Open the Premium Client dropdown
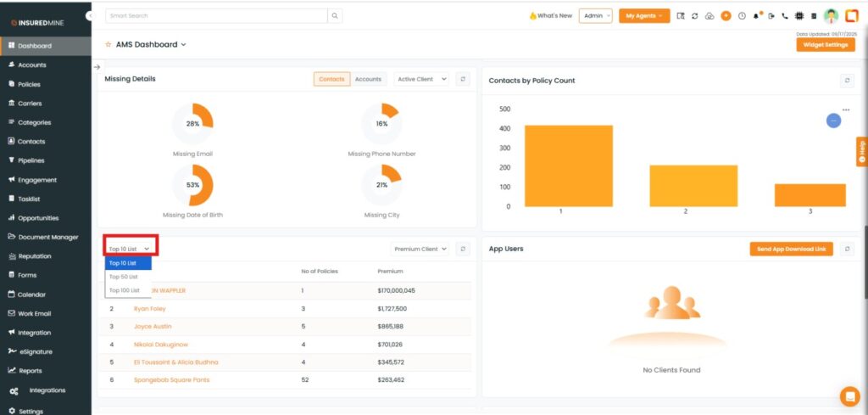Viewport: 868px width, 415px height. click(420, 250)
